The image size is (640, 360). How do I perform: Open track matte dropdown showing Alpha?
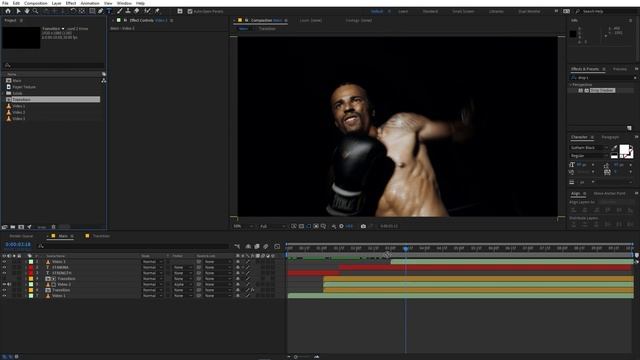coord(182,284)
